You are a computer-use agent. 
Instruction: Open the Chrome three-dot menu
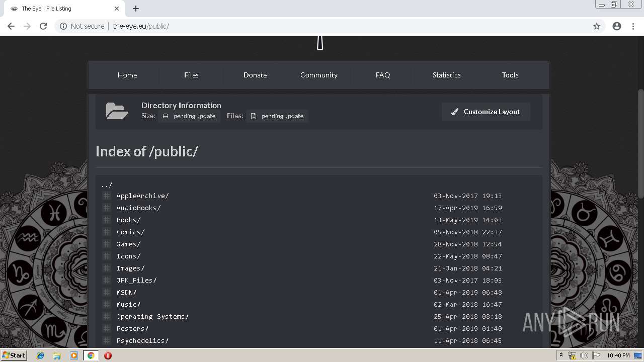pos(633,26)
